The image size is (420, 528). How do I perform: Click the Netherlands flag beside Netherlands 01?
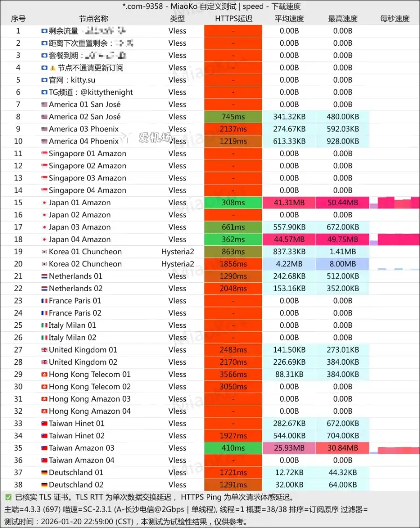coord(44,276)
